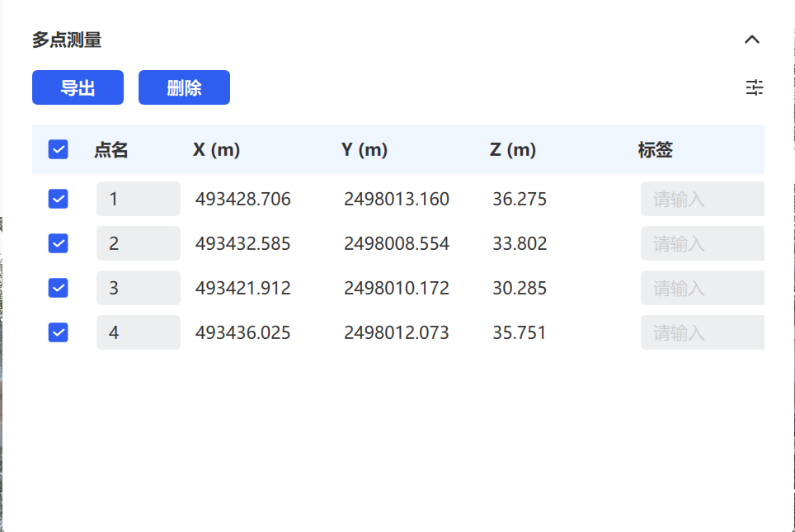
Task: Click the 导出 export button
Action: click(x=78, y=87)
